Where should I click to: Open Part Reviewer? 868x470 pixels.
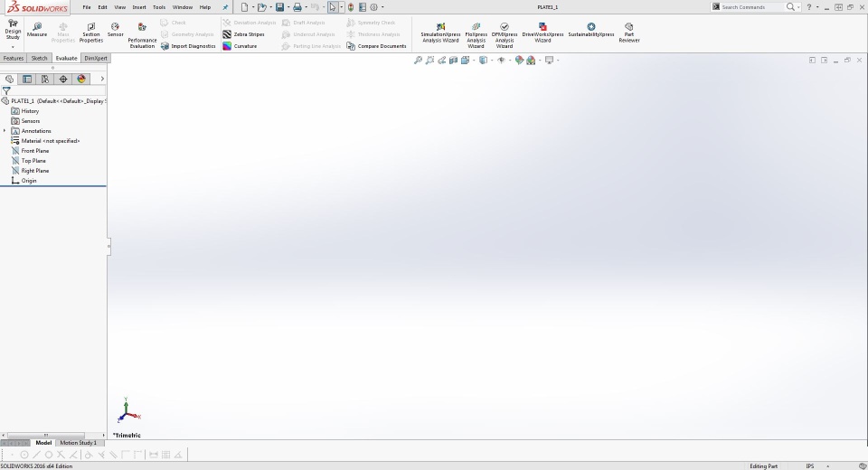point(629,33)
